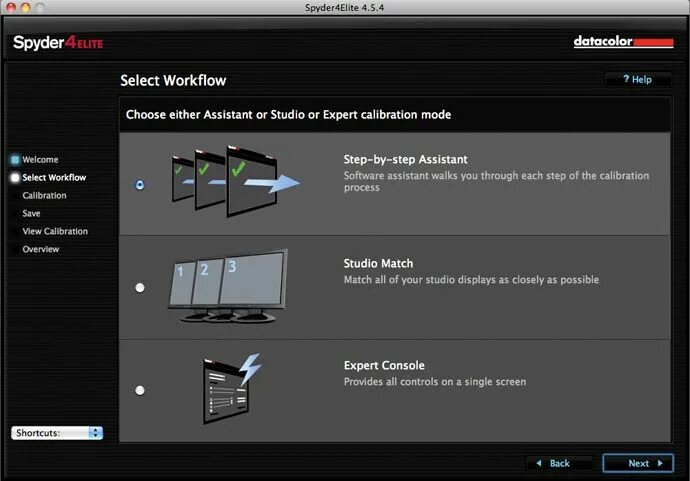Click the Expert Console title text
Viewport: 690px width, 481px height.
tap(384, 365)
